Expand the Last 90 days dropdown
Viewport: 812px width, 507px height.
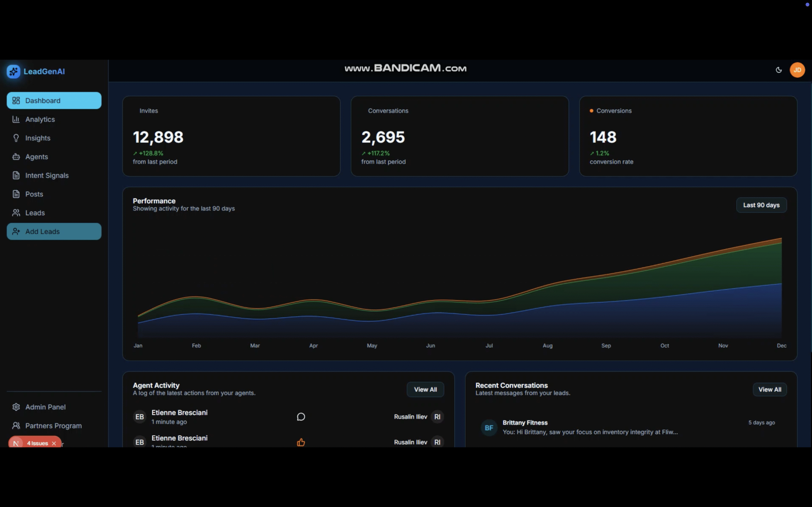coord(761,205)
